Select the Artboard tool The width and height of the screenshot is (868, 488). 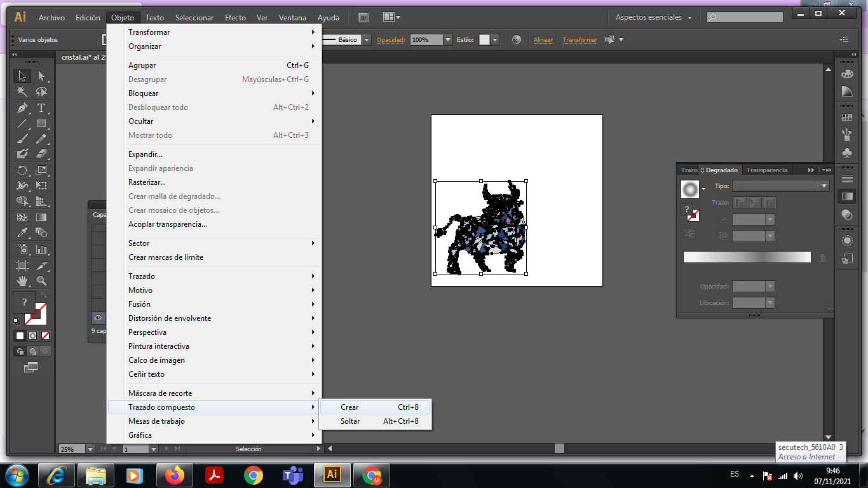(x=22, y=265)
